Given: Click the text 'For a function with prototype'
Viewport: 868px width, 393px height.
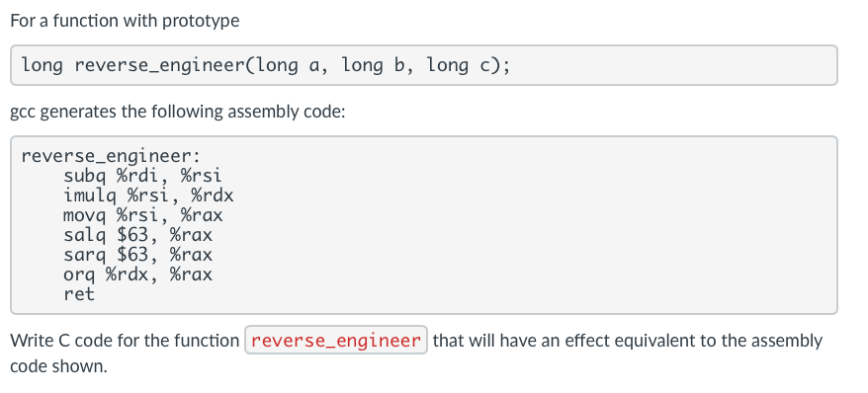Looking at the screenshot, I should click(126, 21).
